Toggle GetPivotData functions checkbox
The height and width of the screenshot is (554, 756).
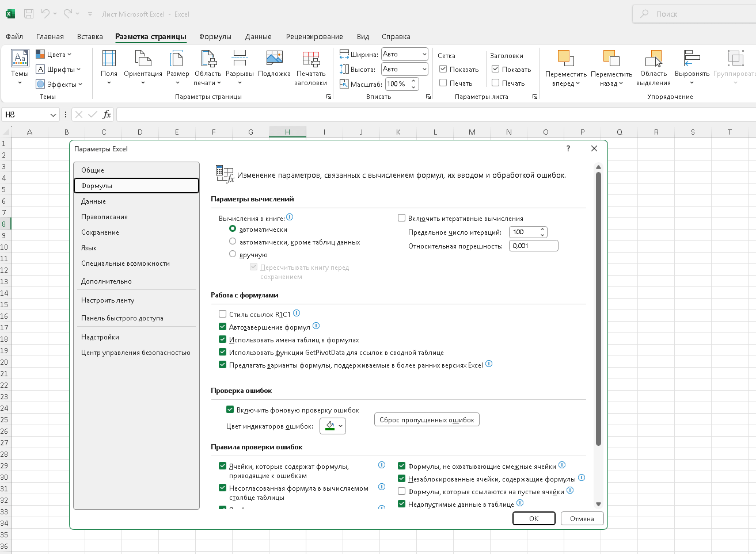coord(222,352)
